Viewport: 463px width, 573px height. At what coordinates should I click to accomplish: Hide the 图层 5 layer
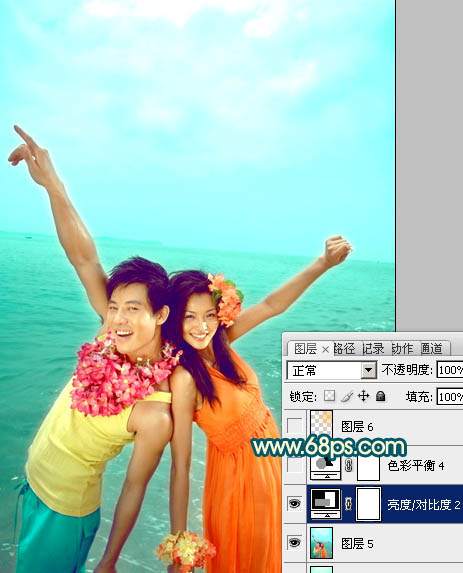coord(295,543)
